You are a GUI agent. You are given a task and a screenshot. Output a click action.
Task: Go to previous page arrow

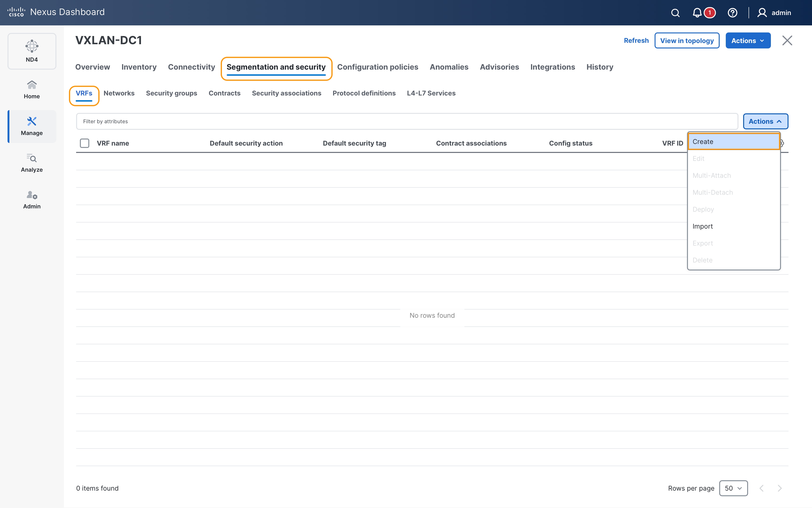pos(762,488)
